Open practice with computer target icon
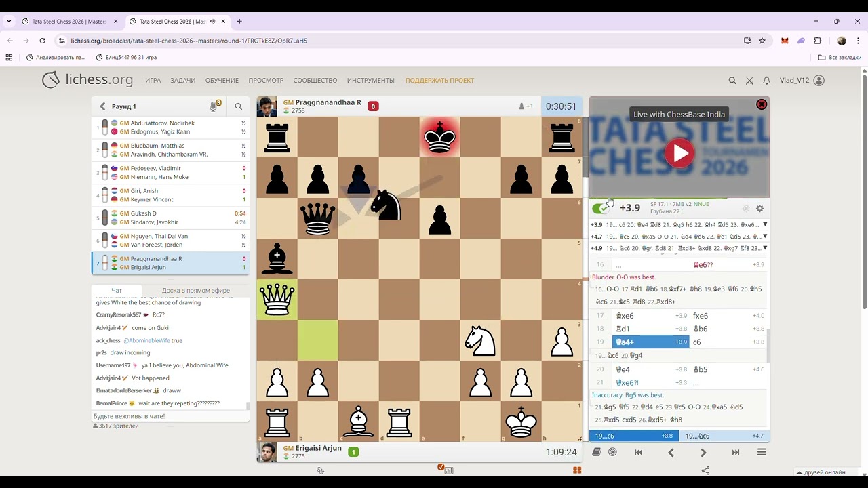The height and width of the screenshot is (488, 868). (612, 452)
